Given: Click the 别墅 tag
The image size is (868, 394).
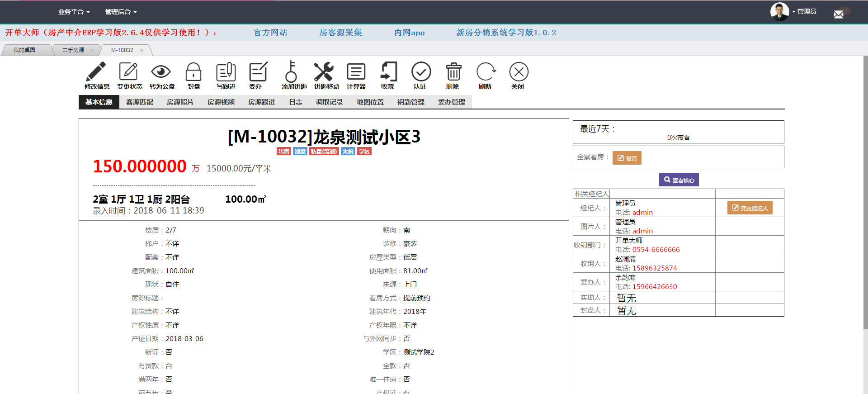Looking at the screenshot, I should coord(300,151).
